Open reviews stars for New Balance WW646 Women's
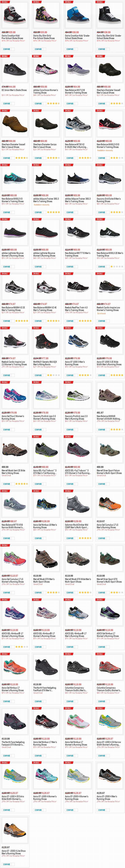This screenshot has height=868, width=125. point(117,429)
